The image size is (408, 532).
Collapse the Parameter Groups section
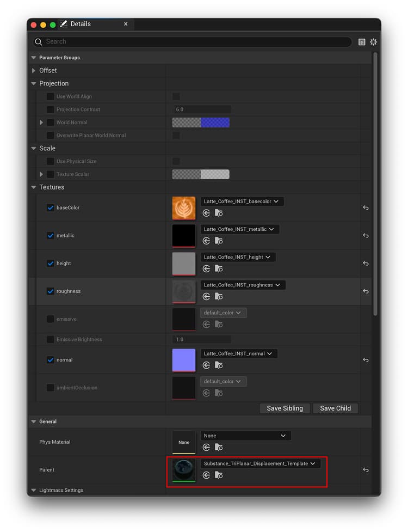(34, 58)
